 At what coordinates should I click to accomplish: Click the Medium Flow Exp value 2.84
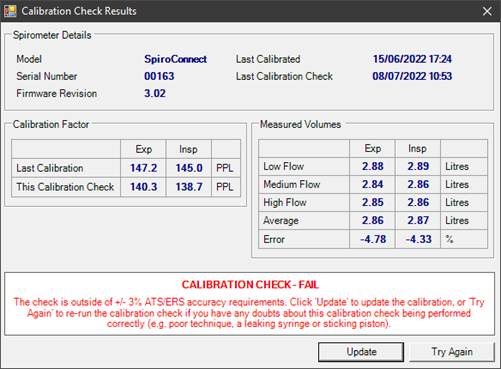373,184
